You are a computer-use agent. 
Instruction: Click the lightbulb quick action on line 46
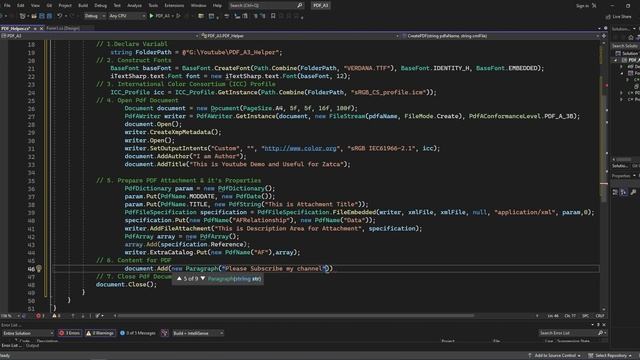click(x=39, y=269)
